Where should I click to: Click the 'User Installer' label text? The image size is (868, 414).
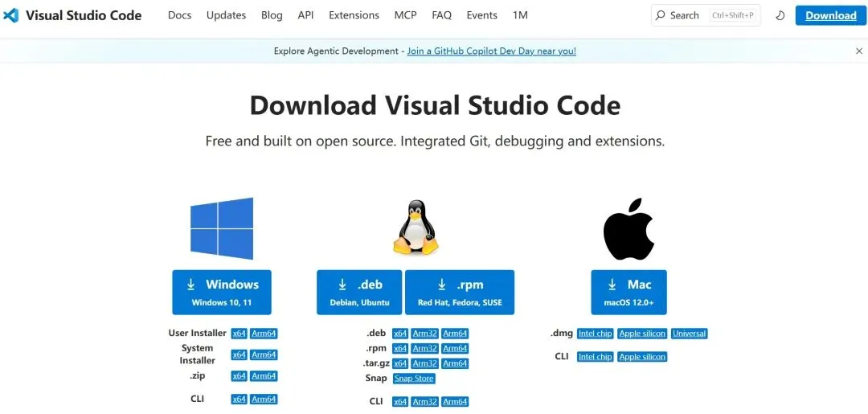coord(198,333)
